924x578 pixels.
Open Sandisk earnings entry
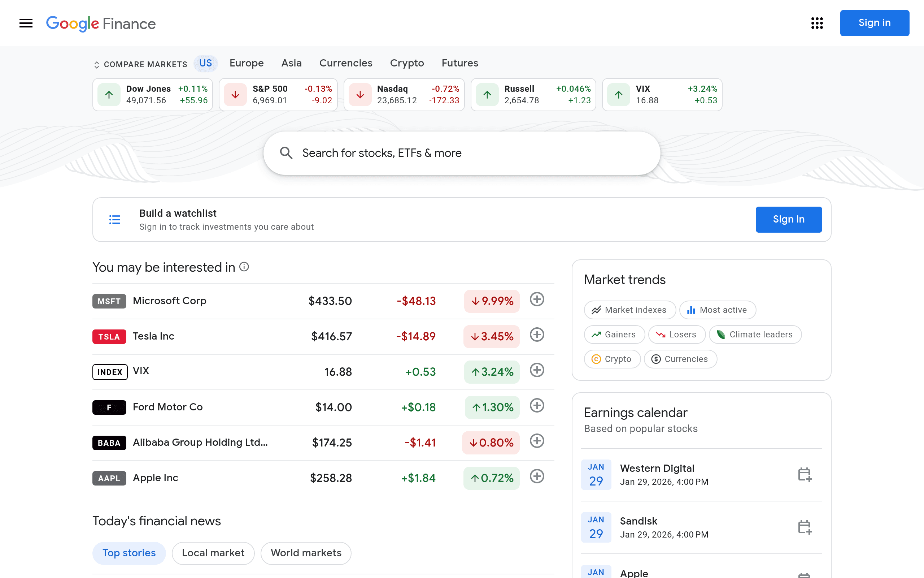click(x=701, y=527)
